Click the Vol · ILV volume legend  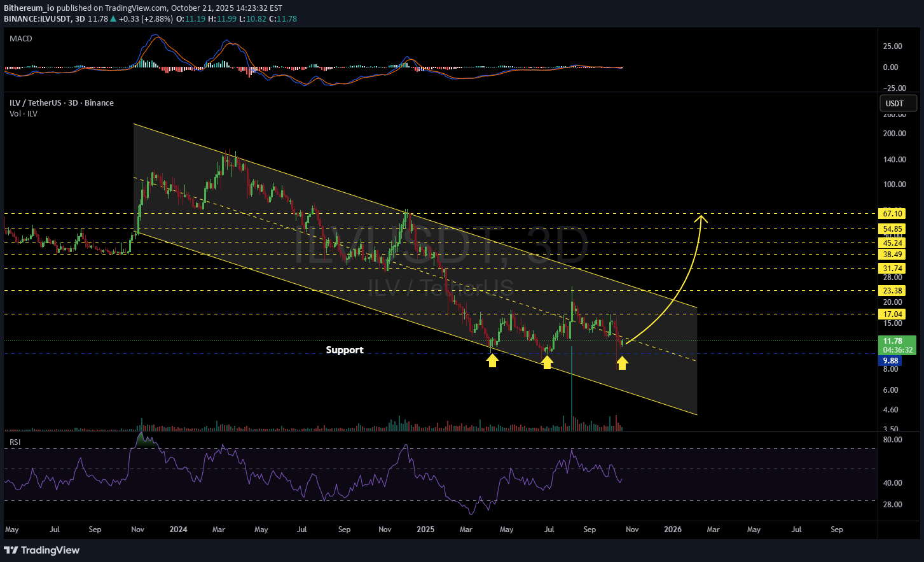[x=24, y=113]
